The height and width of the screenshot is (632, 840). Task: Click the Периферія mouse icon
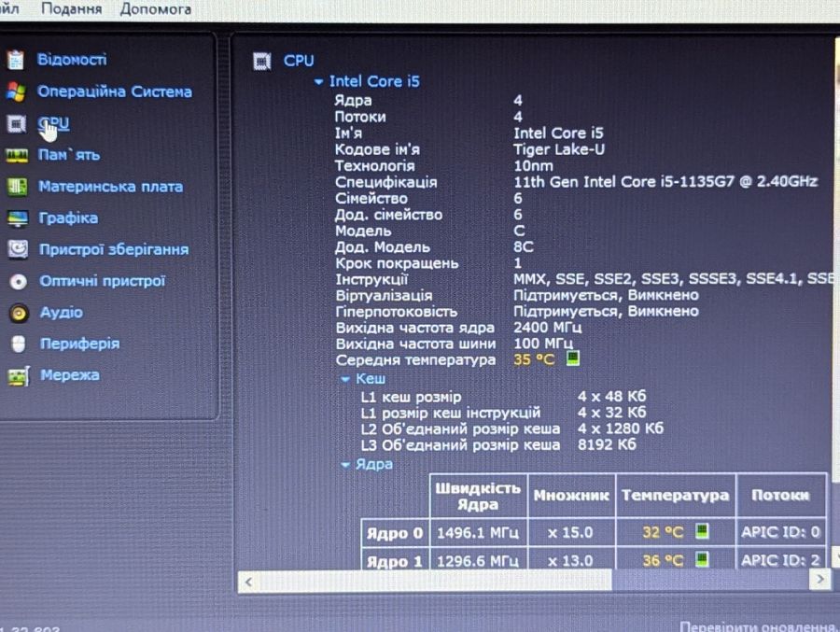19,344
